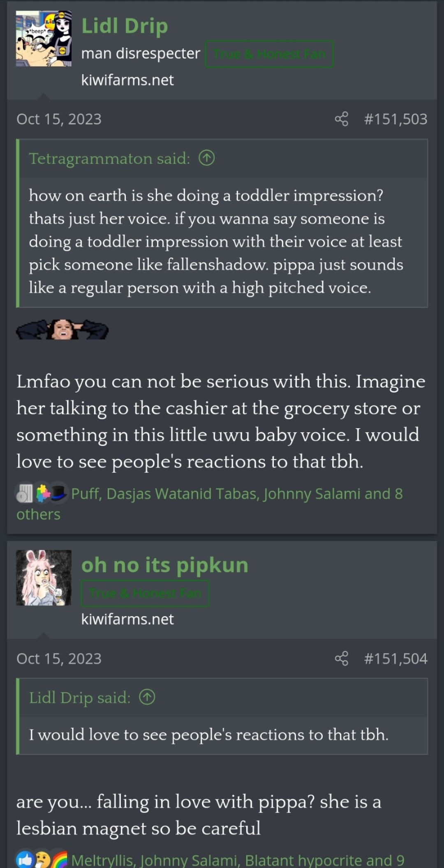
Task: Click 'Tetragrammaton said:' quote header
Action: (109, 158)
